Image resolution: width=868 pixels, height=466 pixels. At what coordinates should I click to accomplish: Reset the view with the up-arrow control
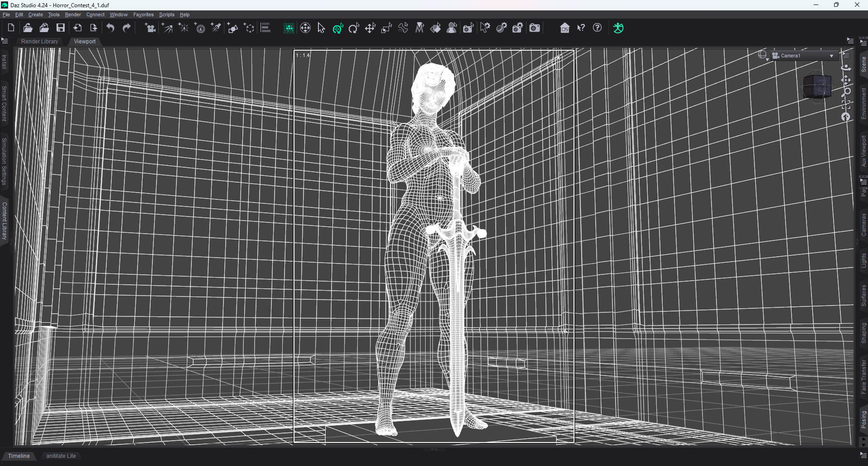(846, 117)
